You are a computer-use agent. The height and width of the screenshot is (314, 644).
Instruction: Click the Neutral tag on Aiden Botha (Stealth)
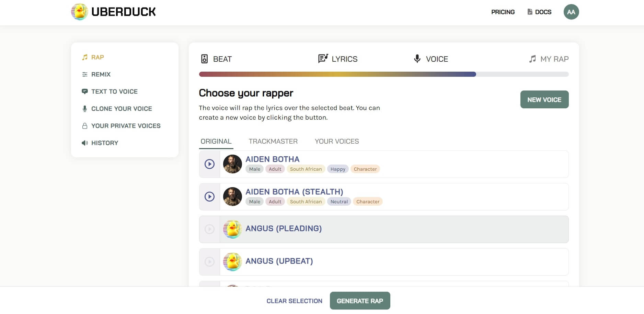[339, 202]
